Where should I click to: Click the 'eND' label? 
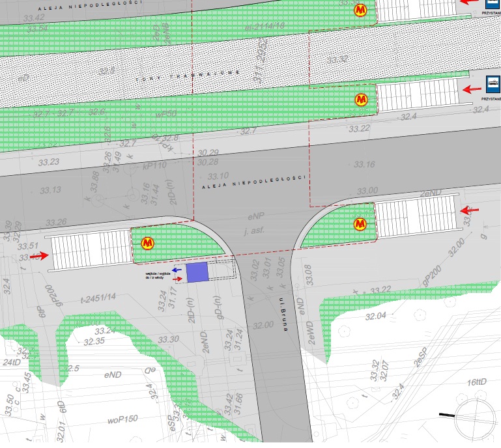[x=113, y=374]
